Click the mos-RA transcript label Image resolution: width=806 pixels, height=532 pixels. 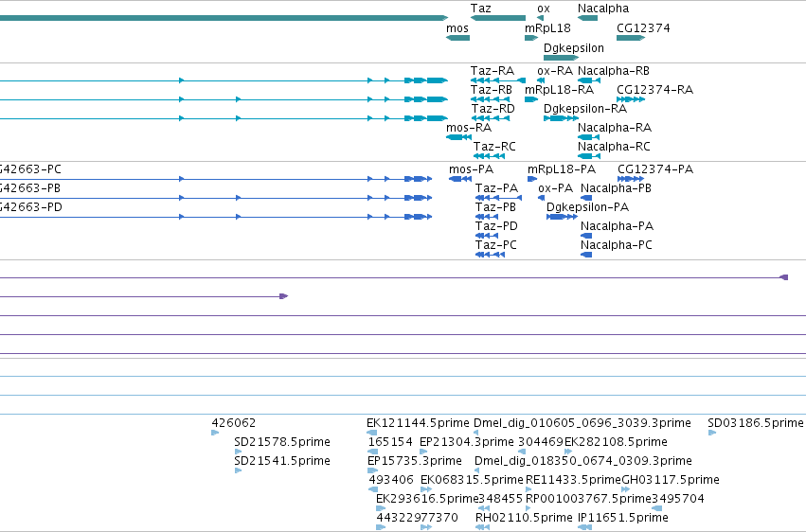[x=469, y=128]
